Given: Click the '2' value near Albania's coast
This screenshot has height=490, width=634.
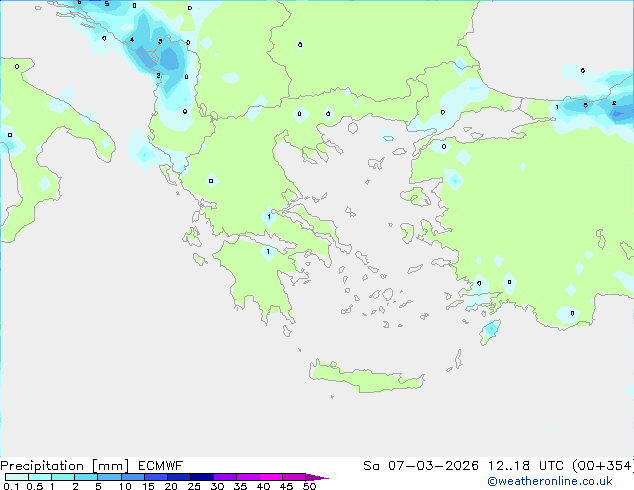Looking at the screenshot, I should point(158,75).
